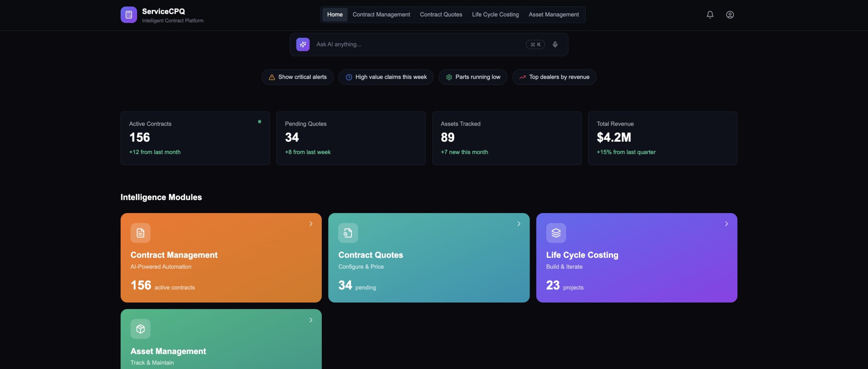Open the Contract Quotes card chevron

518,224
